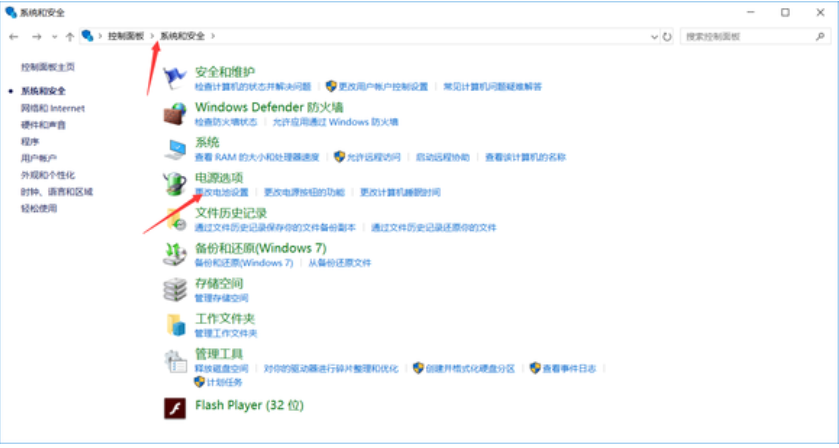Expand chevron after 控制面板 in breadcrumb
Image resolution: width=839 pixels, height=448 pixels.
153,36
